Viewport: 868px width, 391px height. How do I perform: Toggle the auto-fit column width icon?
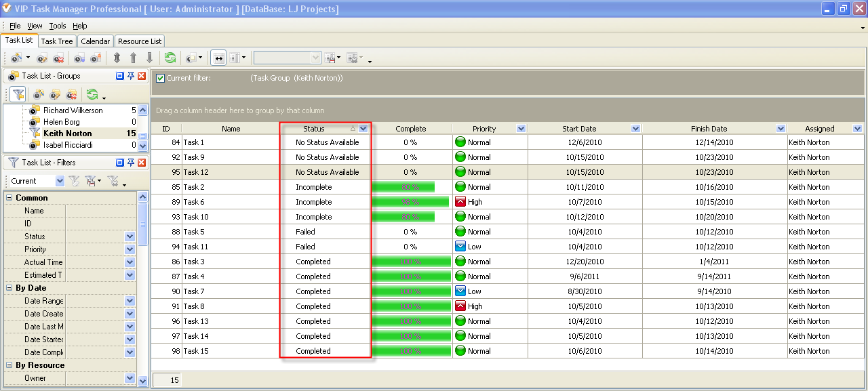click(x=218, y=58)
